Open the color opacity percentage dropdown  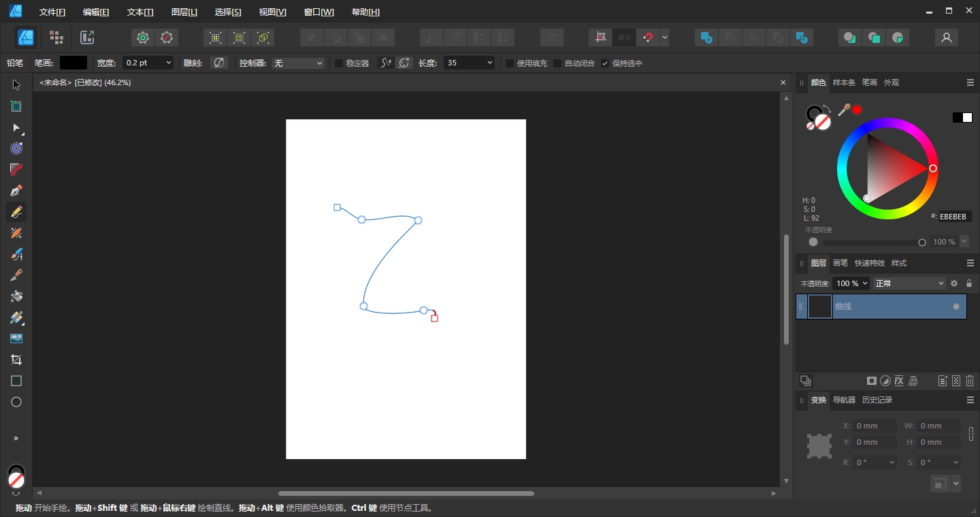click(964, 242)
